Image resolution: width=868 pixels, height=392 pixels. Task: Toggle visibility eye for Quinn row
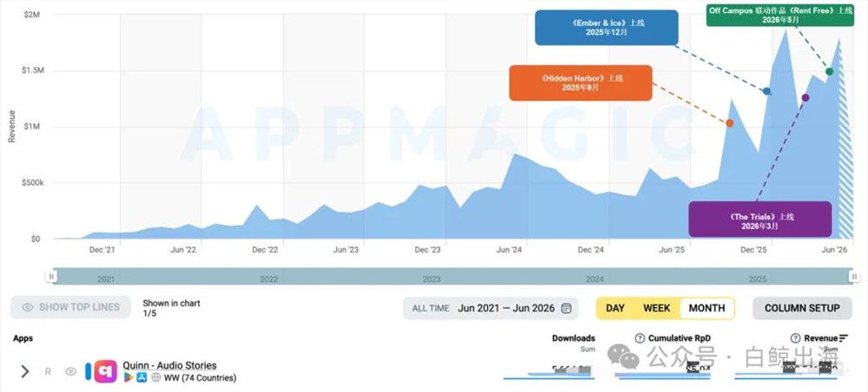click(70, 371)
